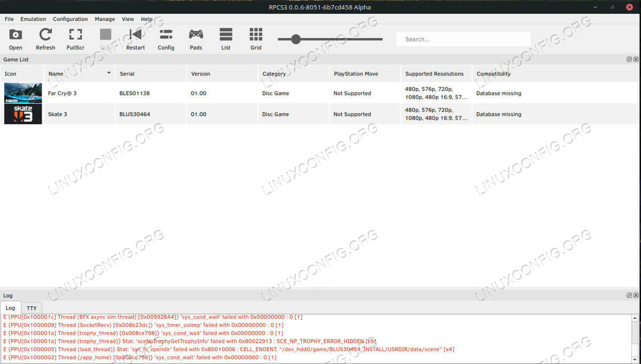Click Far Cry 3 Database missing cell
This screenshot has height=364, width=641.
[x=556, y=93]
